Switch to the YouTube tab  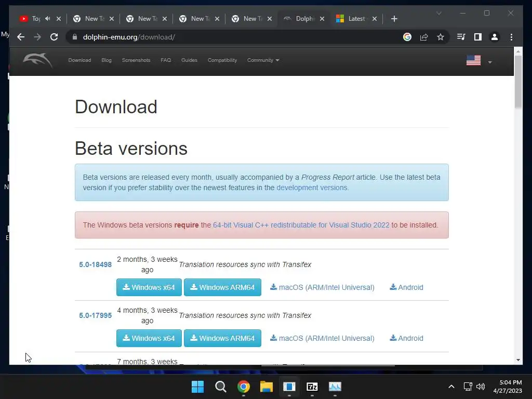pos(31,19)
